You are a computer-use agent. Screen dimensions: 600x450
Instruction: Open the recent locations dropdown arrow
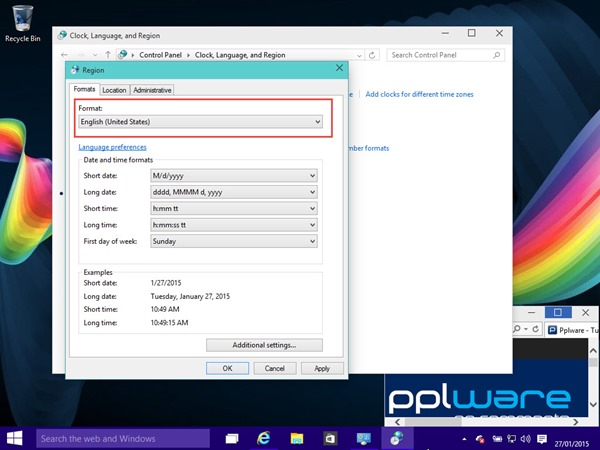(95, 55)
